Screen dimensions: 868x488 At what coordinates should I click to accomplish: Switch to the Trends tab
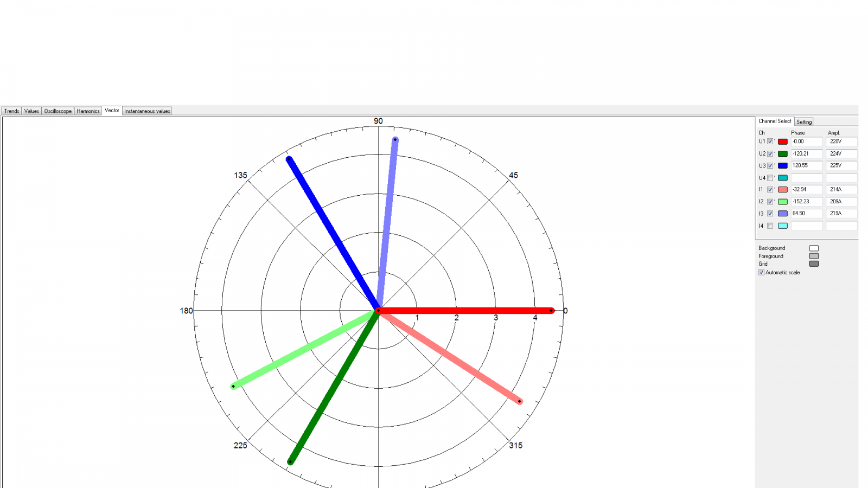tap(11, 111)
